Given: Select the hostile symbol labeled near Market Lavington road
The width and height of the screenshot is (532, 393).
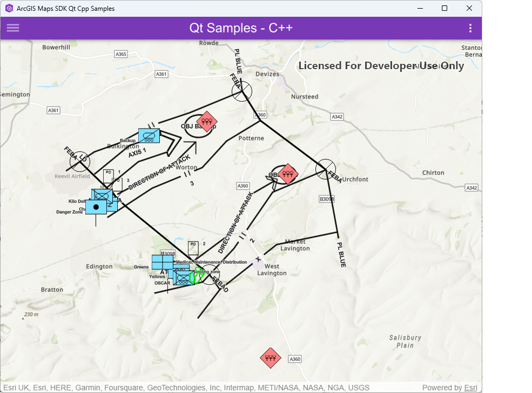Looking at the screenshot, I should [287, 174].
